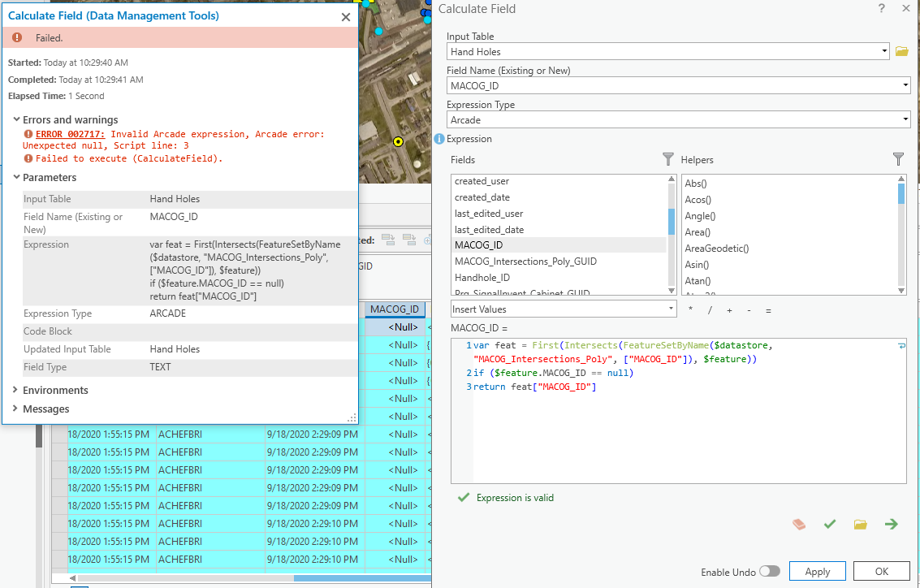Open the Expression Type dropdown set to Arcade

point(678,120)
